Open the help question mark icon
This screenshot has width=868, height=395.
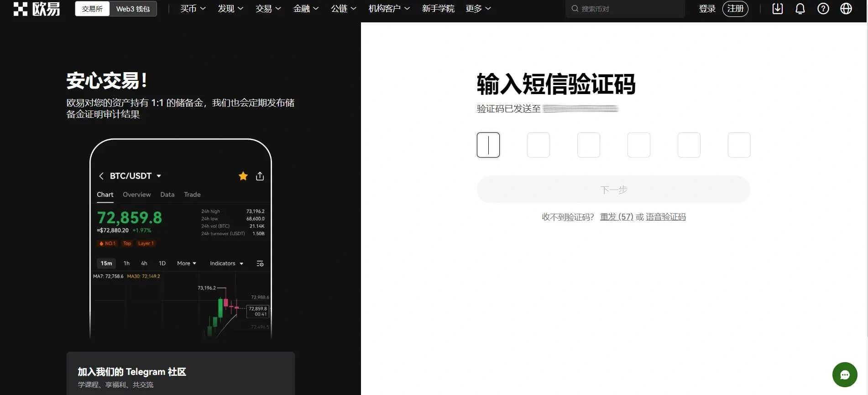click(x=823, y=9)
